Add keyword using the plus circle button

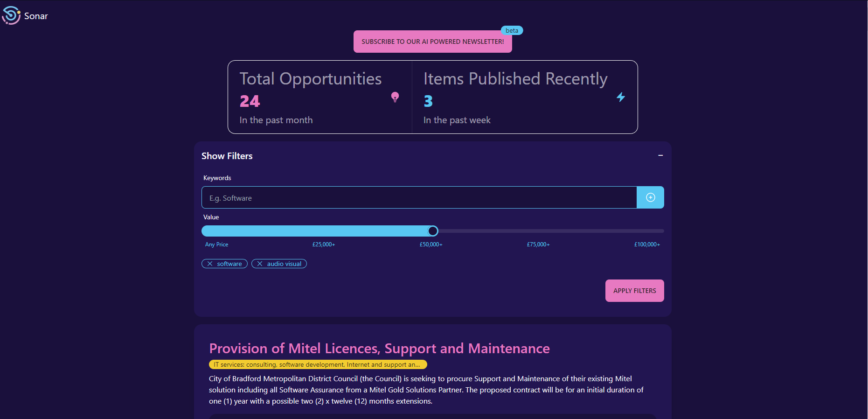click(x=650, y=197)
